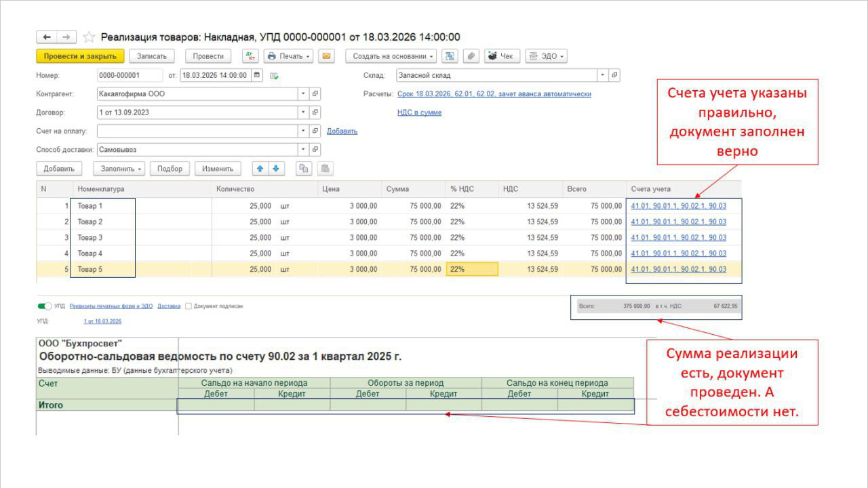This screenshot has width=868, height=488.
Task: Open the Способ доставки dropdown
Action: coord(303,149)
